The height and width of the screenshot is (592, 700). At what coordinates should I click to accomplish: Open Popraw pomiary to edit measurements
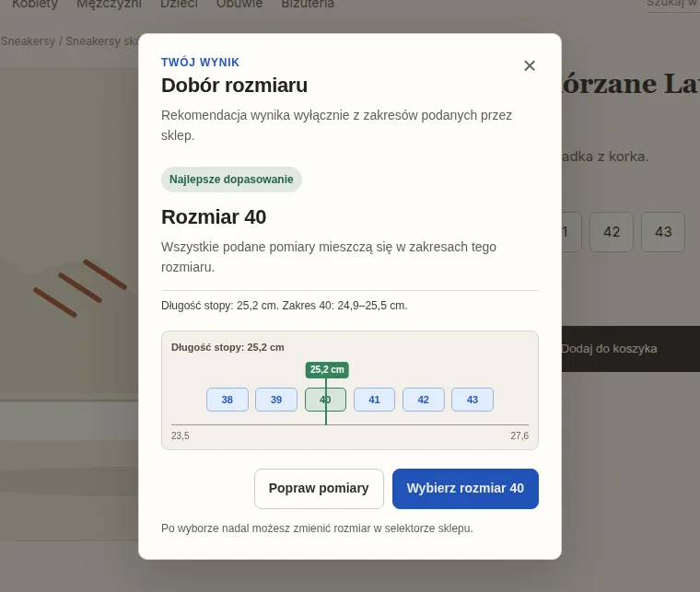319,489
